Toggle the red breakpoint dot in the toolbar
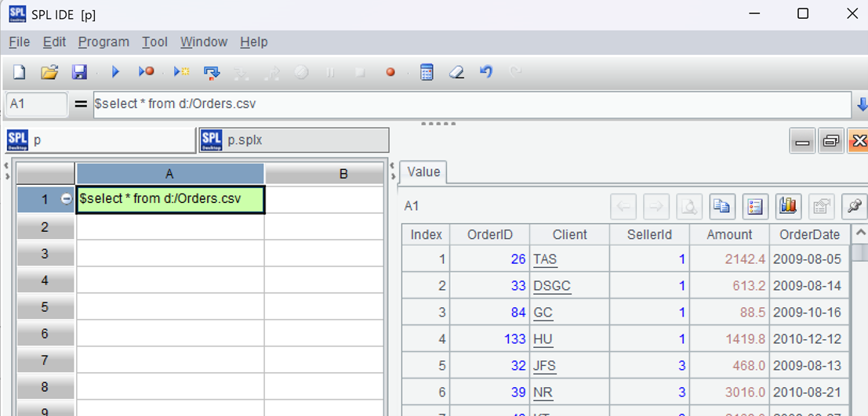The height and width of the screenshot is (416, 868). pos(390,72)
